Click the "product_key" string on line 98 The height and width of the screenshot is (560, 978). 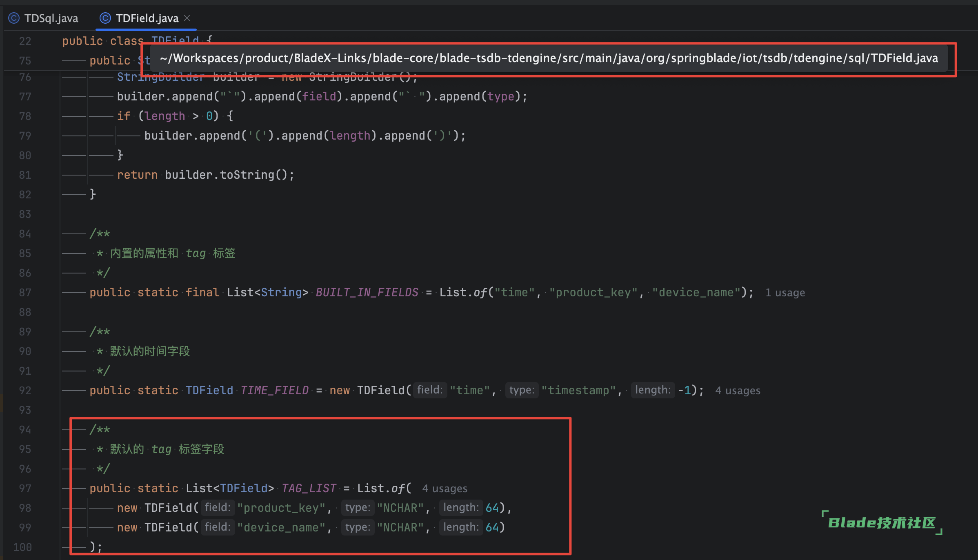pyautogui.click(x=281, y=508)
